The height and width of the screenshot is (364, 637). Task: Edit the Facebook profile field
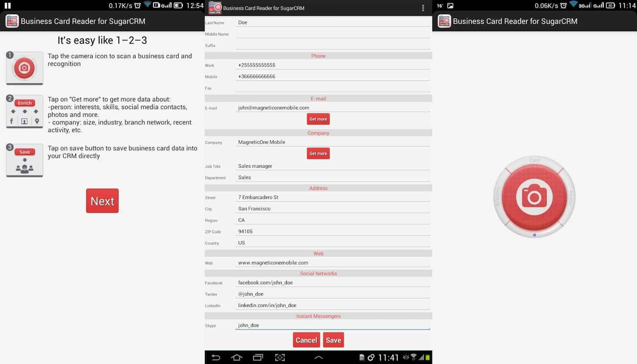pyautogui.click(x=333, y=283)
